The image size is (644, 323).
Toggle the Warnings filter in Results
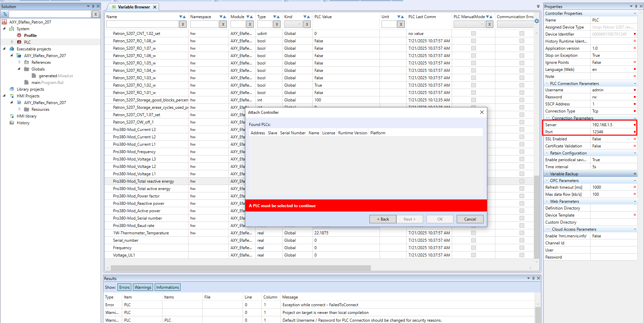143,287
